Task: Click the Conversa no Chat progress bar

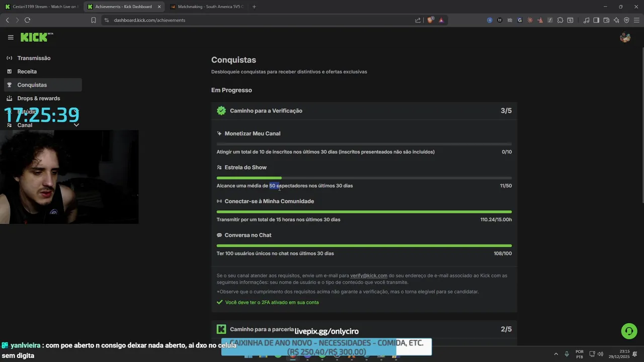Action: coord(364,245)
